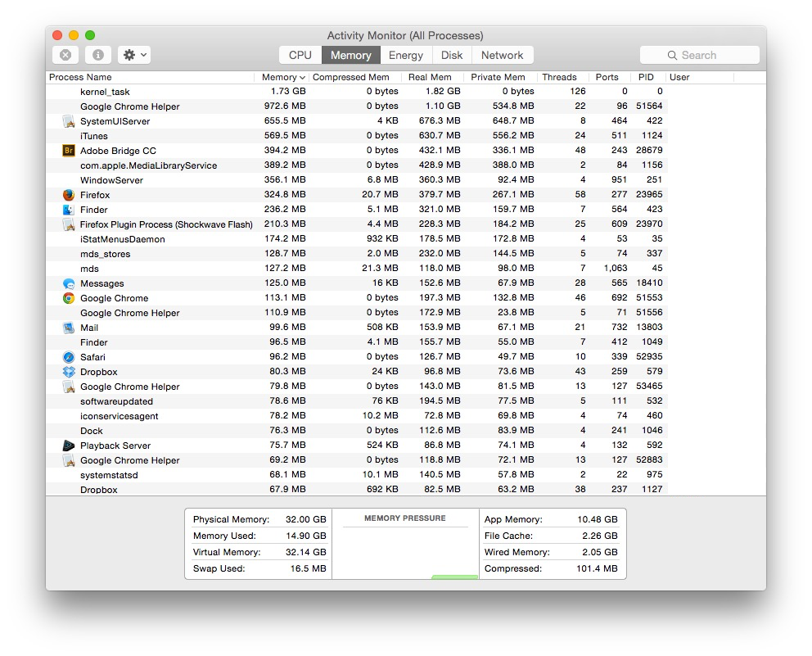Click the Compressed 101.4 MB value
The image size is (812, 656).
(x=597, y=568)
